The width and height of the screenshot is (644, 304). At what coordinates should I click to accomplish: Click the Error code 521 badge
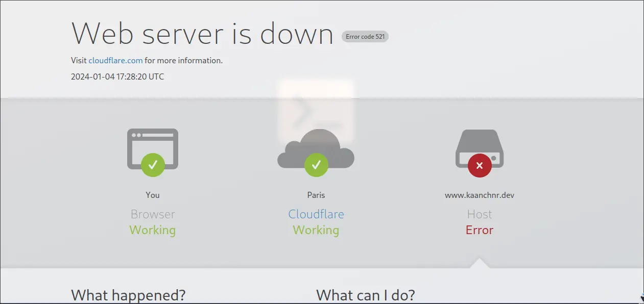(365, 36)
